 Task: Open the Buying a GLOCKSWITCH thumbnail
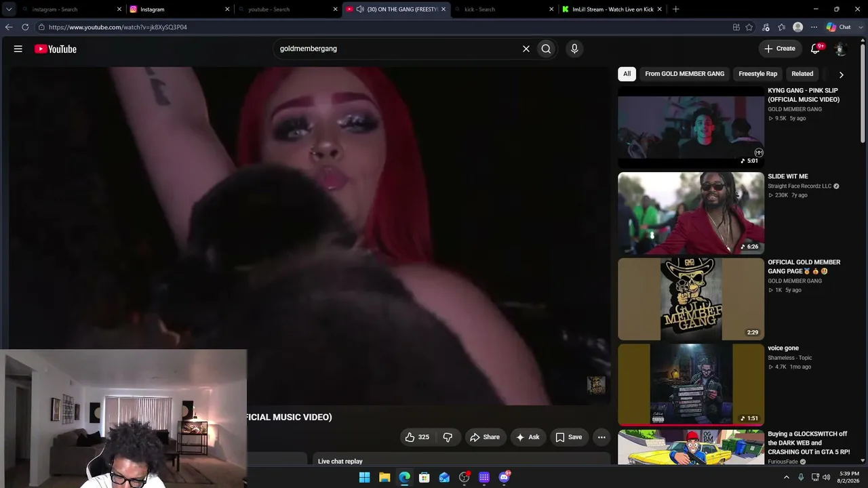pos(691,447)
